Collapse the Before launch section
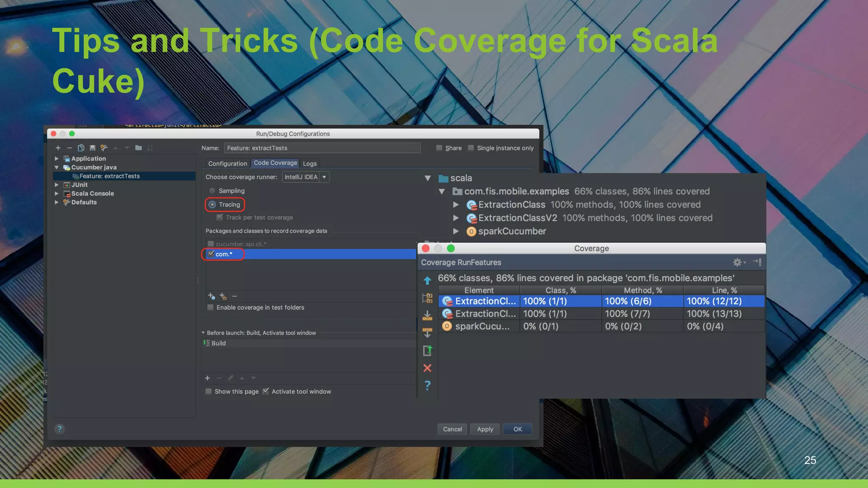The height and width of the screenshot is (488, 868). pos(203,333)
